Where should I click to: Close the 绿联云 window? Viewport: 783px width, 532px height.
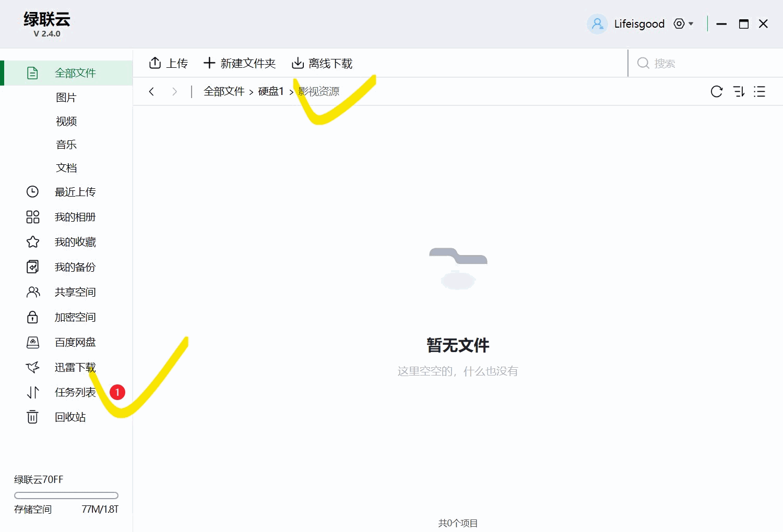point(763,24)
